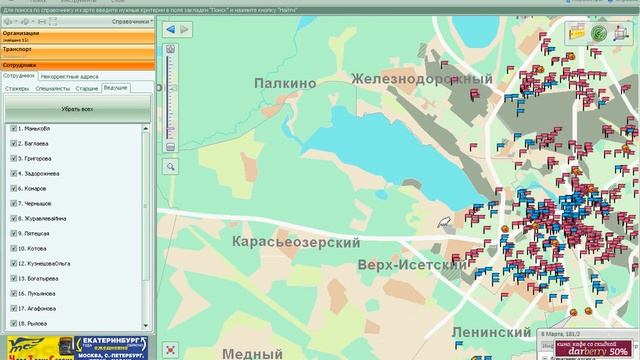Image resolution: width=640 pixels, height=360 pixels.
Task: Click the second forward arrow in left toolbar
Action: [x=25, y=22]
